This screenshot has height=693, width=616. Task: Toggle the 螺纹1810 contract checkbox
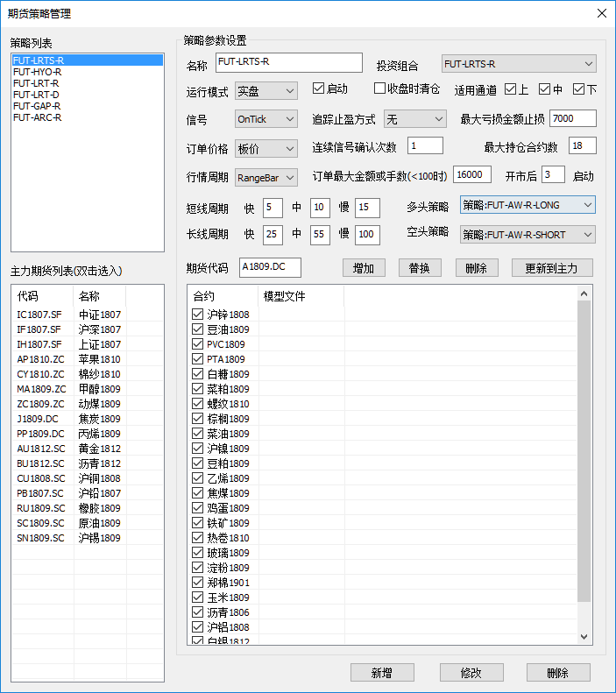pyautogui.click(x=197, y=404)
